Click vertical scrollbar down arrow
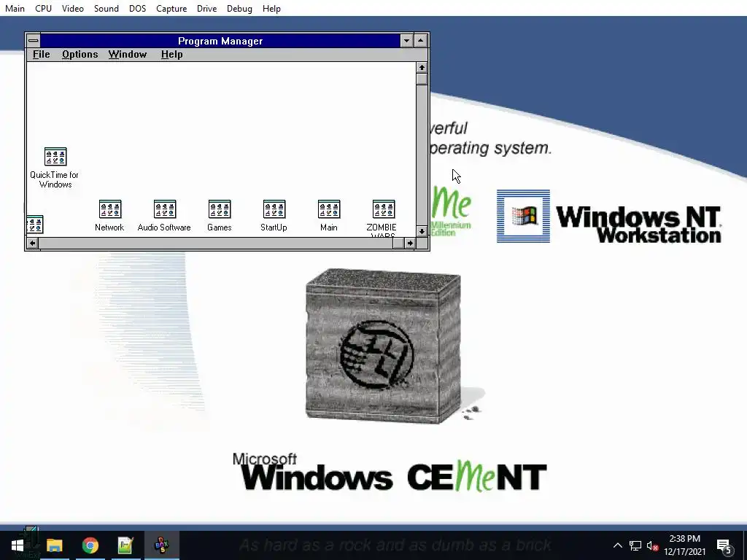The image size is (747, 560). tap(422, 231)
